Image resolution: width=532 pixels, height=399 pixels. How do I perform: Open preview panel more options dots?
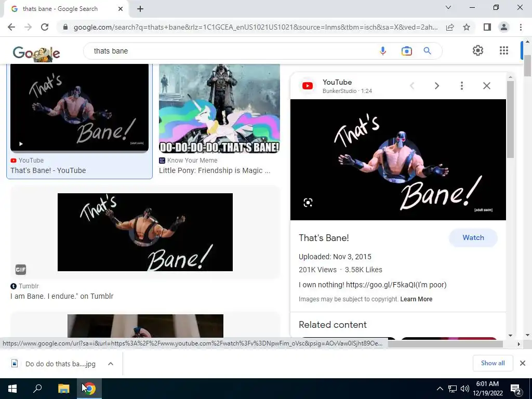462,86
